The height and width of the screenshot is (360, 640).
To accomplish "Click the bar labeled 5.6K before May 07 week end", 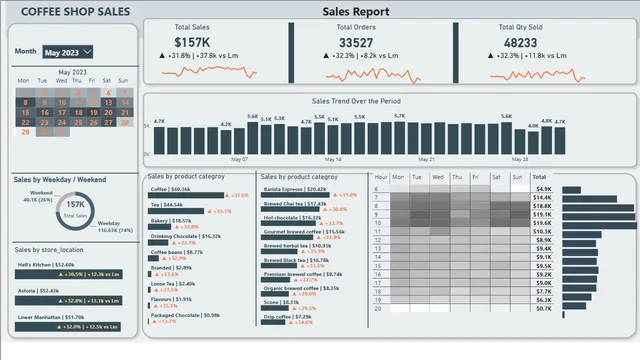I will click(253, 138).
